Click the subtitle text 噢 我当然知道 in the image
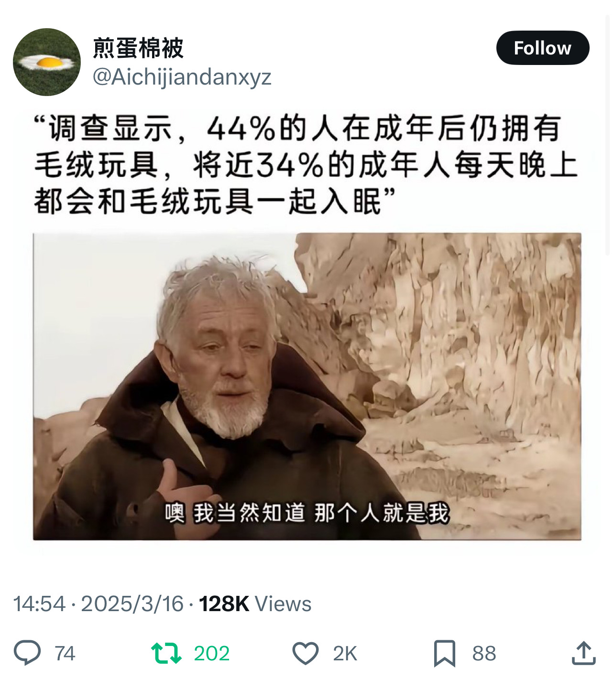The width and height of the screenshot is (614, 700). pyautogui.click(x=235, y=513)
